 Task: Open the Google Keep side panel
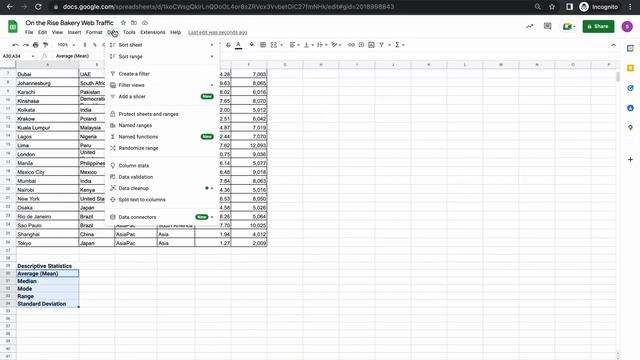tap(630, 68)
